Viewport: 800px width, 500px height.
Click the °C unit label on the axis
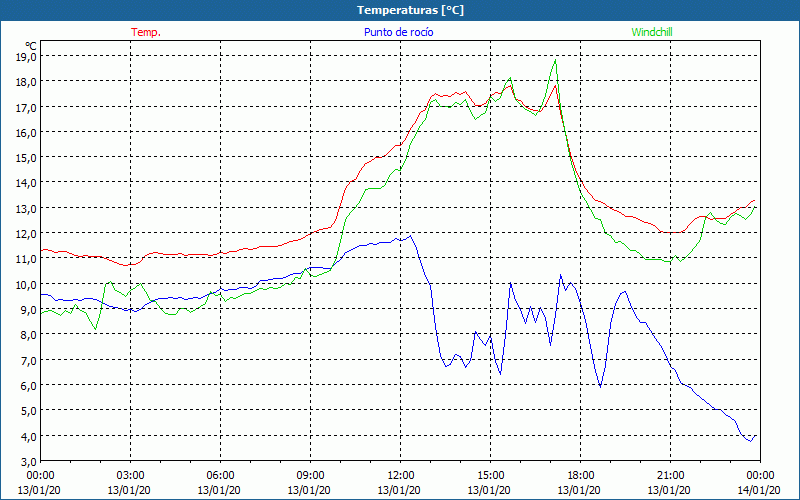coord(31,46)
